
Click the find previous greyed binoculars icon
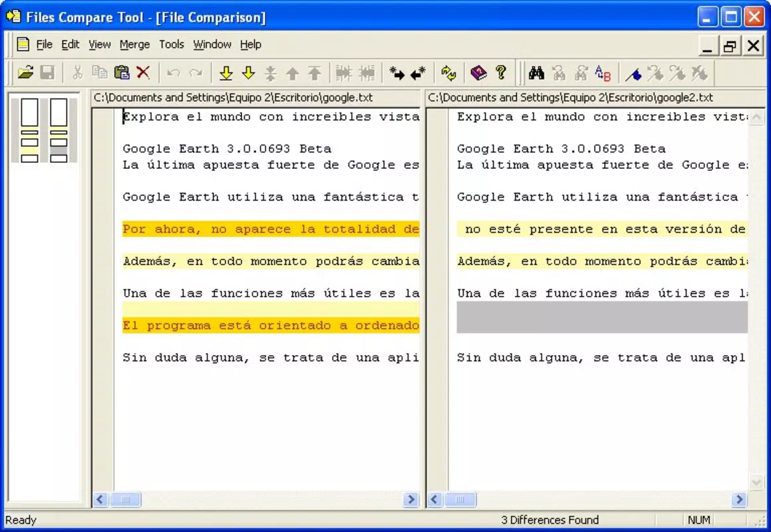coord(559,73)
